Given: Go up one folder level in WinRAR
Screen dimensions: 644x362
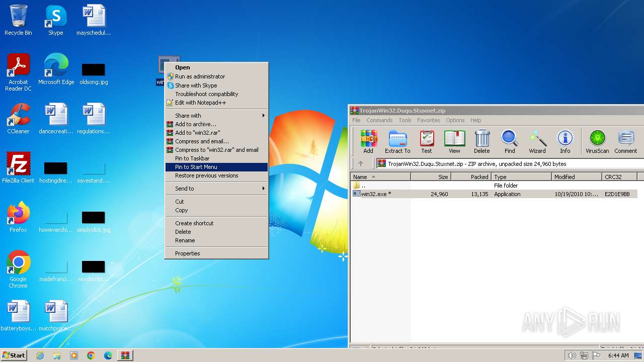Looking at the screenshot, I should [360, 163].
